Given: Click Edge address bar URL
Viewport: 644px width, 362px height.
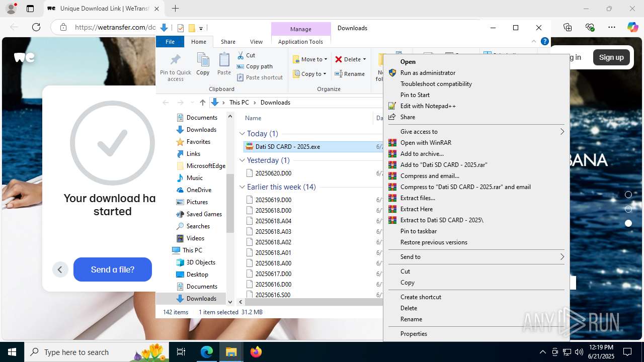Looking at the screenshot, I should pos(115,28).
